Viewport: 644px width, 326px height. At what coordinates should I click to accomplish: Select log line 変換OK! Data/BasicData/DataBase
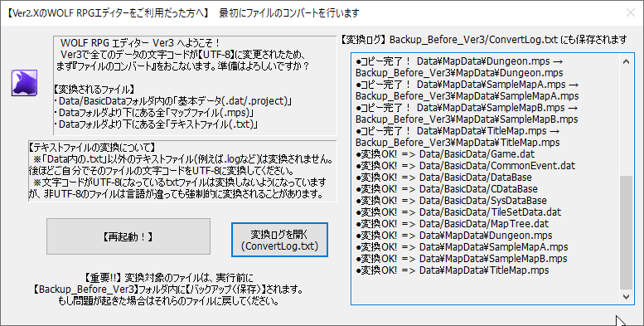coord(443,178)
